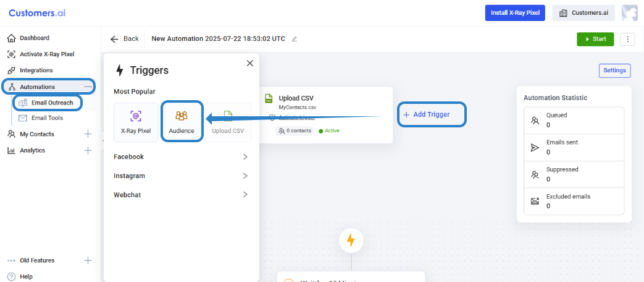Expand Analytics with plus icon

pos(88,150)
